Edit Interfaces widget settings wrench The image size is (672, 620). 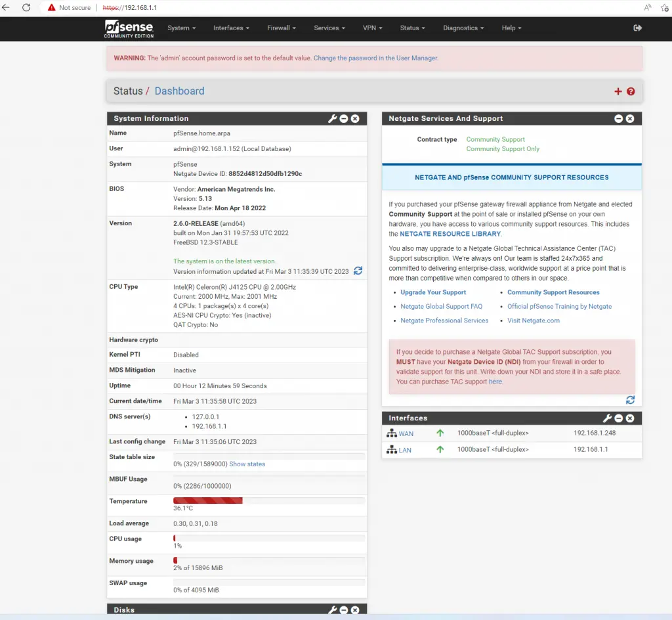pos(607,418)
